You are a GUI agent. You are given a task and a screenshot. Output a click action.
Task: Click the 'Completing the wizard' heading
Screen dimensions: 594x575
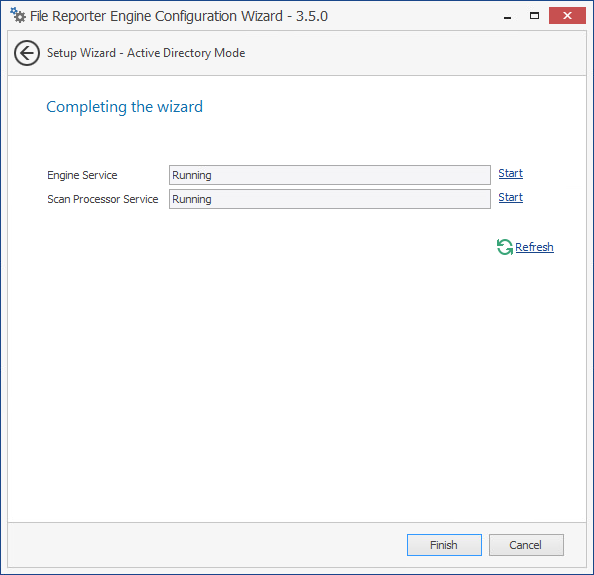coord(124,107)
